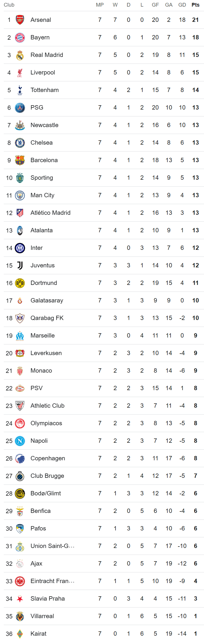This screenshot has height=644, width=204.
Task: Click the Barcelona crest icon
Action: [x=20, y=160]
